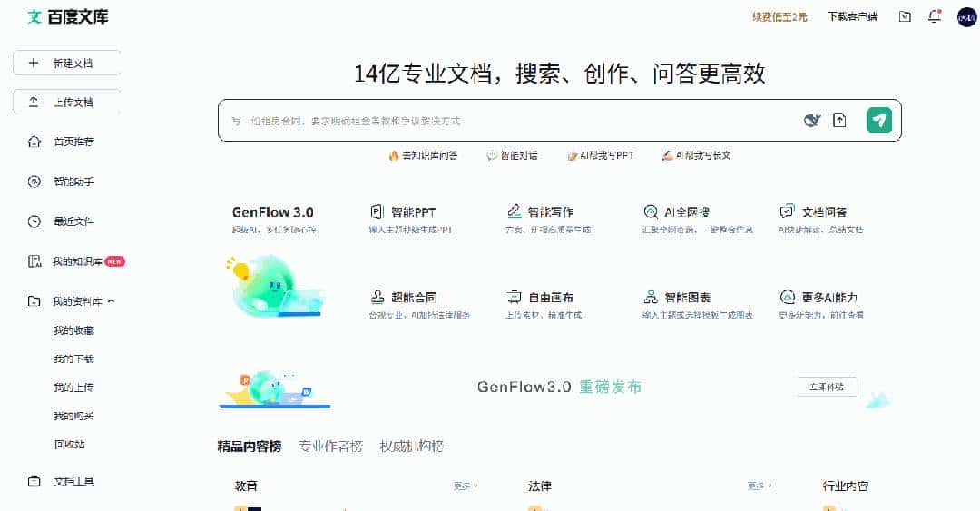Screen dimensions: 980x511
Task: Select the AI帮我写长文 shortcut
Action: pyautogui.click(x=696, y=155)
